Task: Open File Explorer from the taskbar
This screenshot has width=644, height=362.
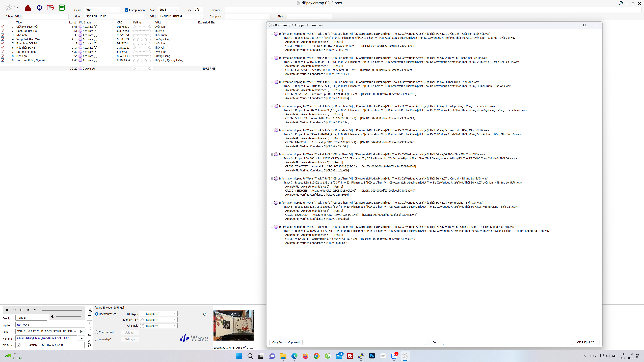Action: 283,356
